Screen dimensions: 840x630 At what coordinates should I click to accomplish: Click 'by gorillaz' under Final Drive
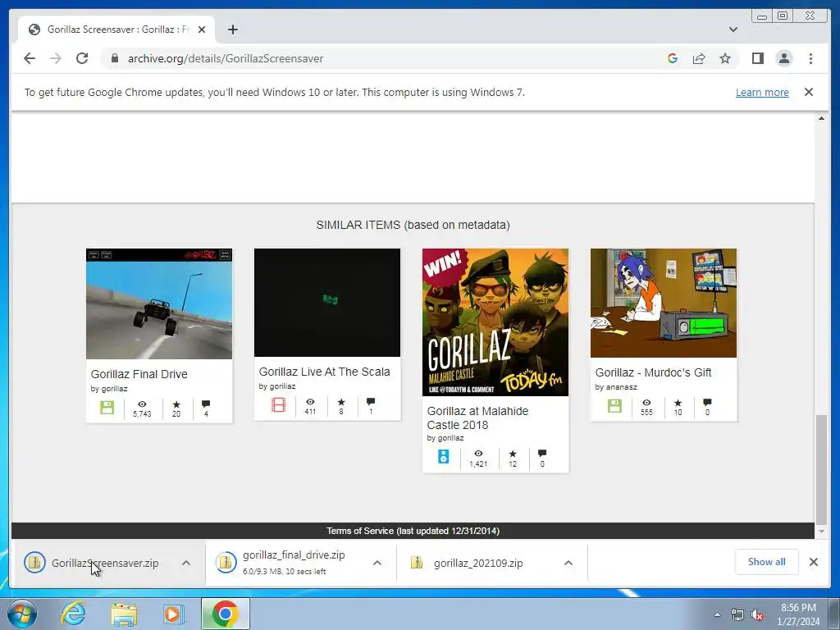click(x=109, y=388)
